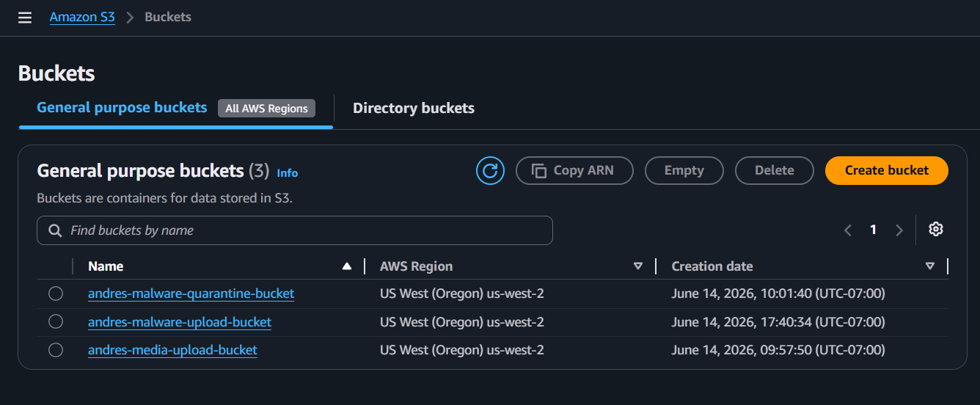Click the Empty button
980x405 pixels.
(684, 170)
